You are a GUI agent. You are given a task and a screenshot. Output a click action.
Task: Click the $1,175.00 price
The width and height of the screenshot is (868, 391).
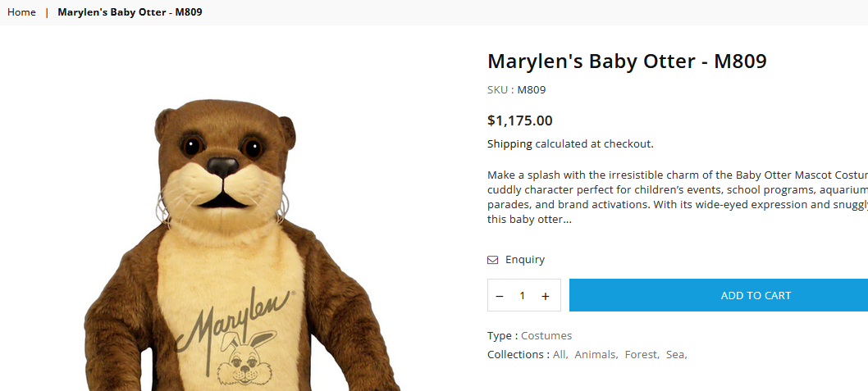pyautogui.click(x=520, y=120)
